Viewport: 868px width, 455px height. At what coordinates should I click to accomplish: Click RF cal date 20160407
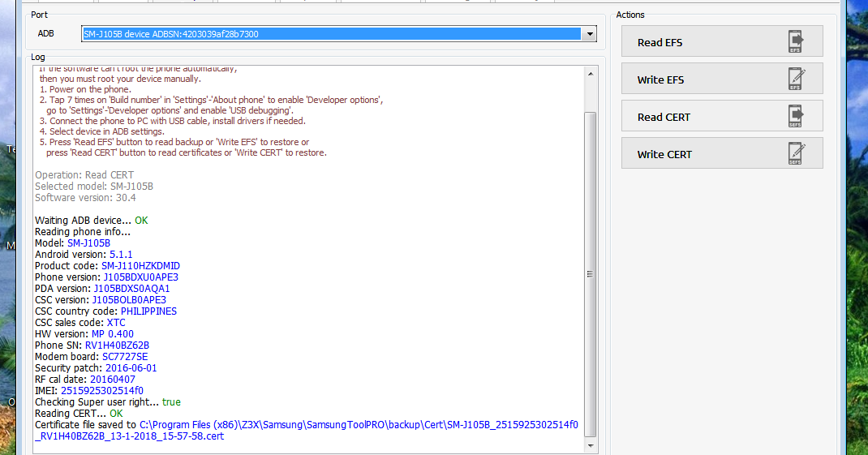pos(113,380)
